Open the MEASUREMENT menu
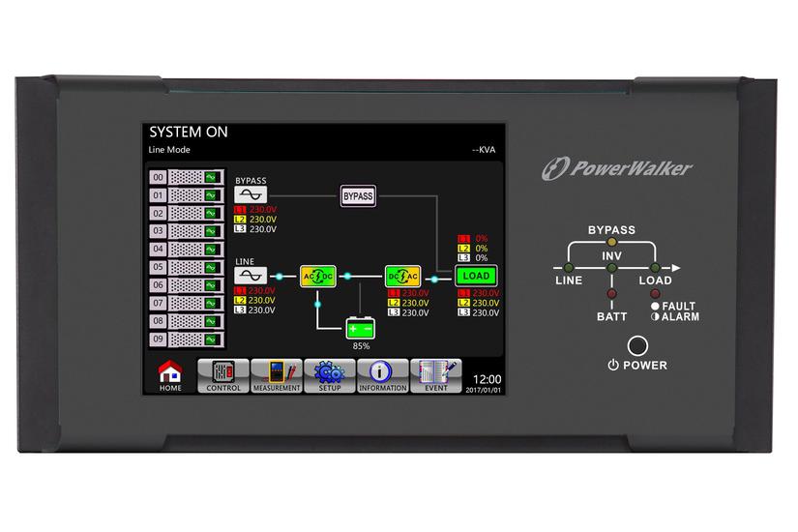 [x=277, y=375]
